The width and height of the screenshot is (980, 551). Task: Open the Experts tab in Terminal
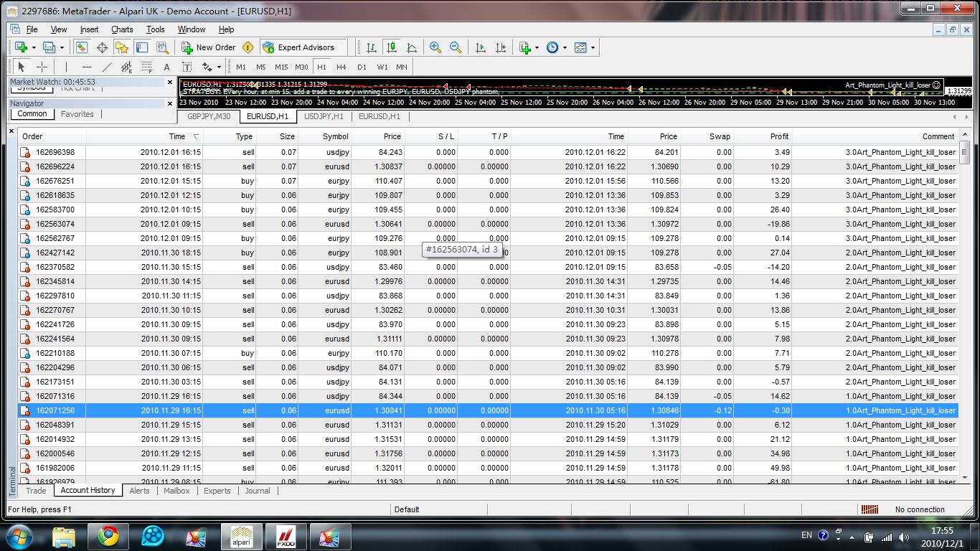coord(217,491)
